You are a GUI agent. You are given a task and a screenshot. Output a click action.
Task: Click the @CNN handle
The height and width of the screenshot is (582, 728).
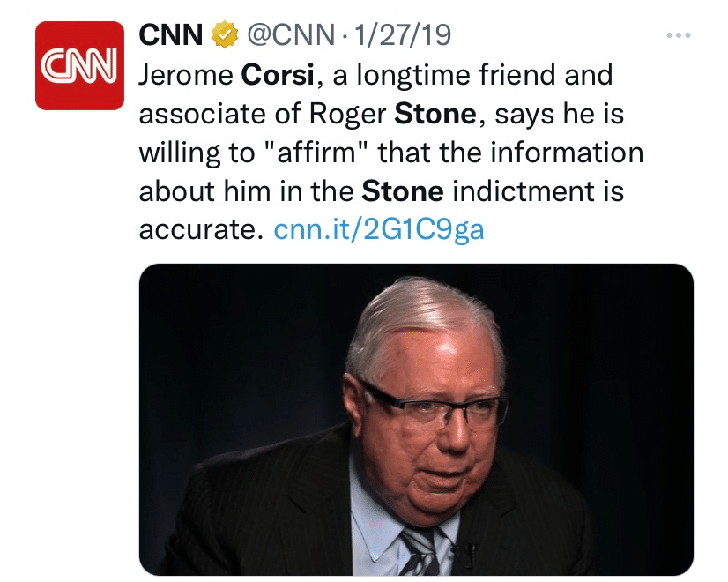pos(294,32)
